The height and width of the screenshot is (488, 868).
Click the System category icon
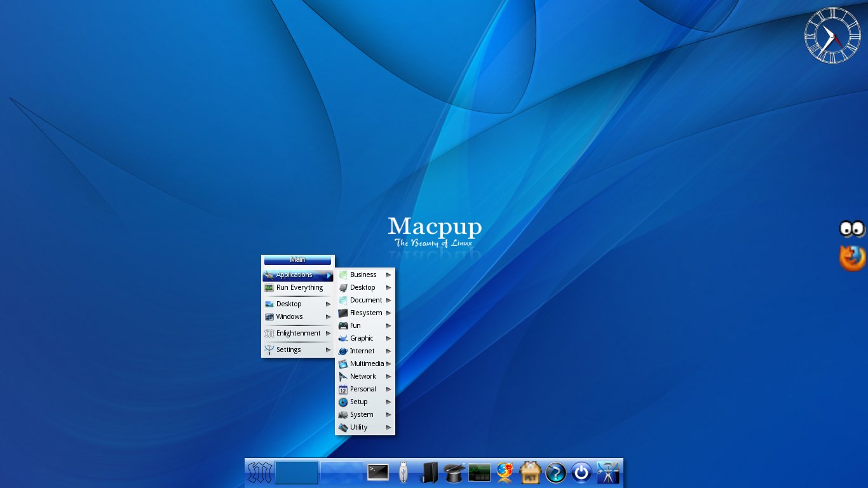point(343,415)
